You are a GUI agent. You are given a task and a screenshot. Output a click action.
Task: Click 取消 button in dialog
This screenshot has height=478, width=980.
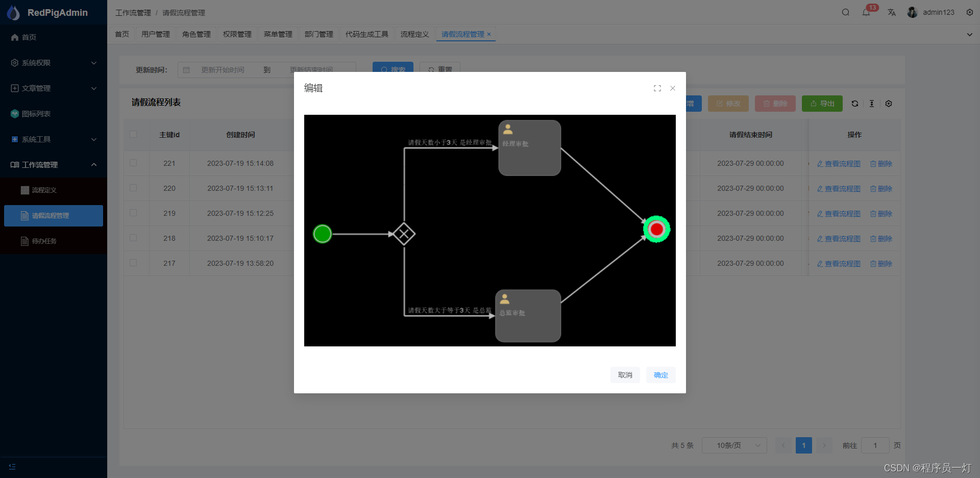click(x=625, y=375)
